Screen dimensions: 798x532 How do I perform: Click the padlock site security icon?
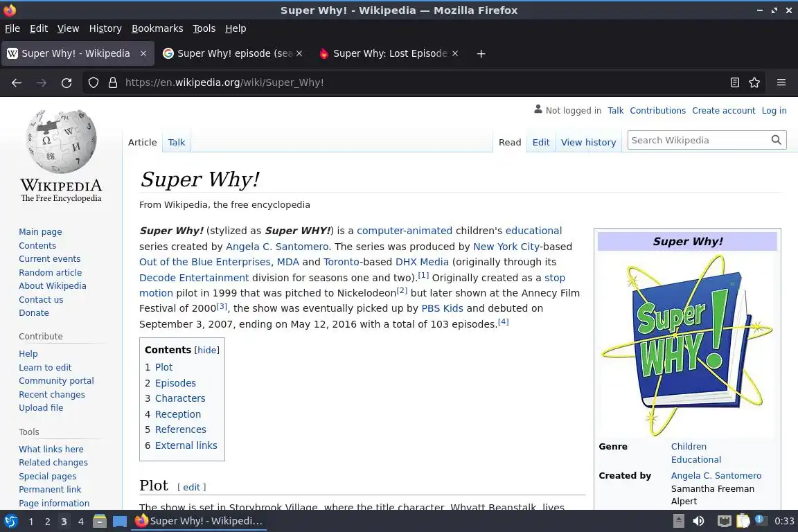[x=113, y=82]
